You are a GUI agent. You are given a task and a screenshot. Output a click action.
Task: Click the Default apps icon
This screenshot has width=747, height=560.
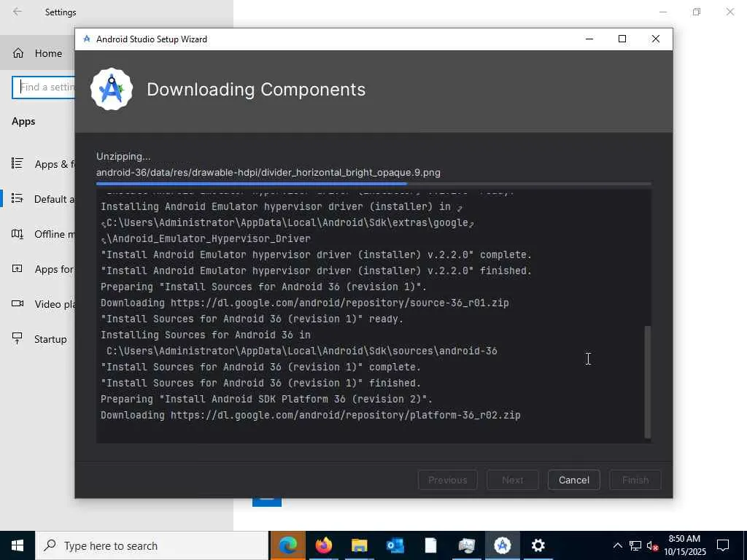click(18, 198)
